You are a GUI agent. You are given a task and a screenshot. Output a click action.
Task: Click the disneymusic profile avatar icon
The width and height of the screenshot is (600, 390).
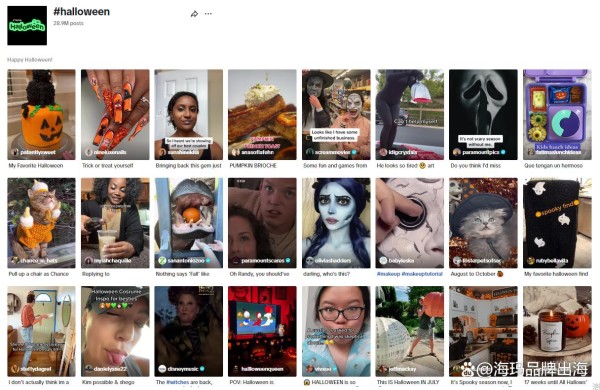(x=162, y=369)
